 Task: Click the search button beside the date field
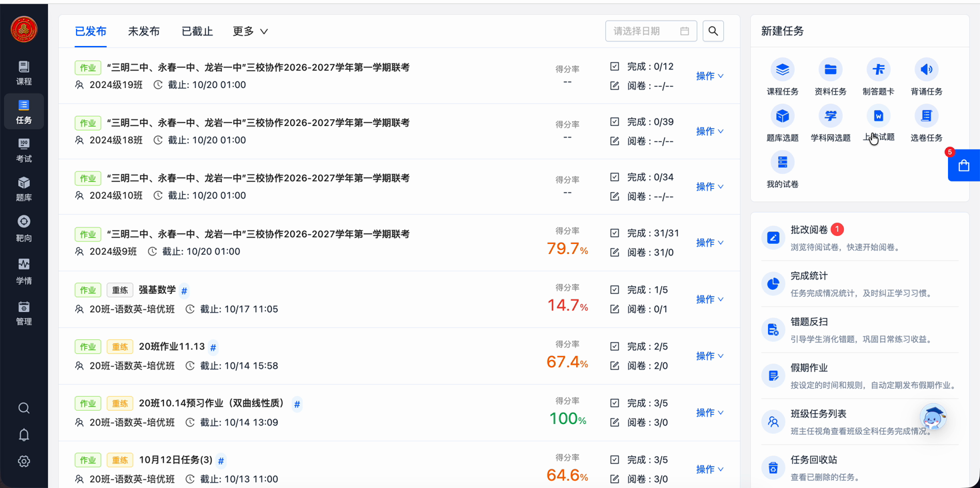713,31
